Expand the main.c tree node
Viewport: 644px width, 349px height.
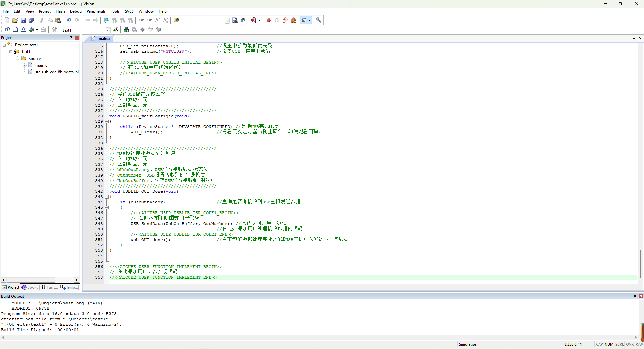coord(25,65)
